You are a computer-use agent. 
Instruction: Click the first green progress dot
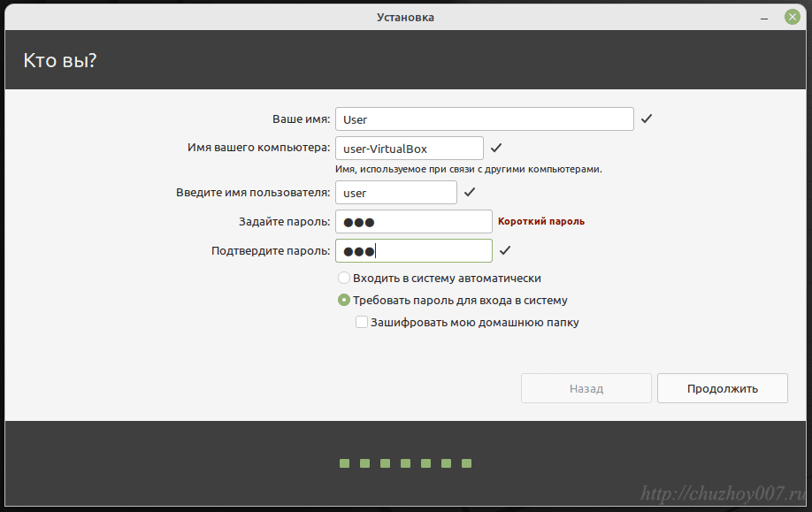(x=344, y=463)
